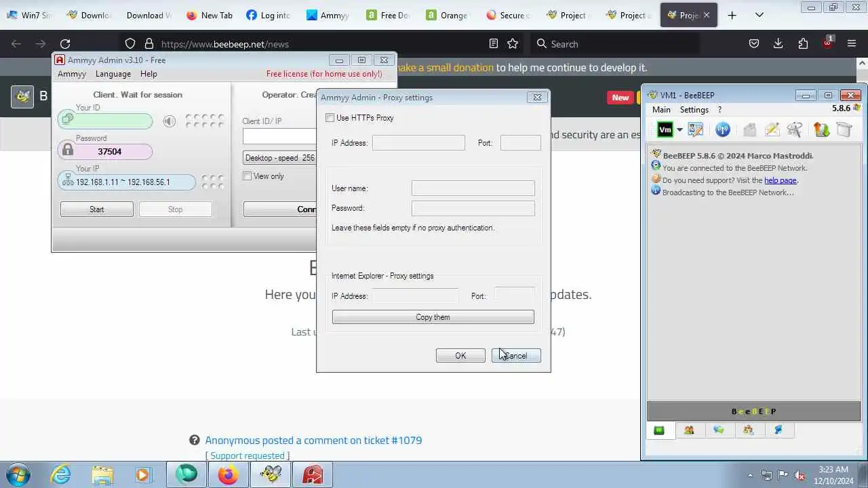Click the muted volume tray icon

800,475
